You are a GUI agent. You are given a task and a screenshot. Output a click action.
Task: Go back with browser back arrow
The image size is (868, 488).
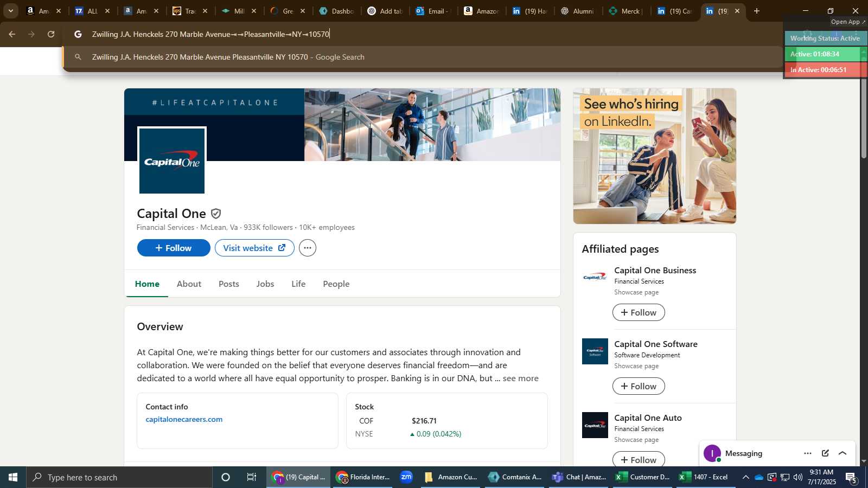(x=12, y=34)
